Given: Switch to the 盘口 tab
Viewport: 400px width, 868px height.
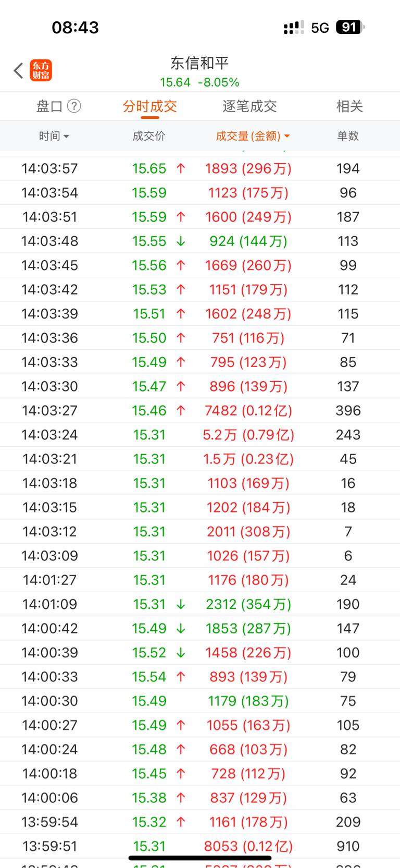Looking at the screenshot, I should 49,106.
